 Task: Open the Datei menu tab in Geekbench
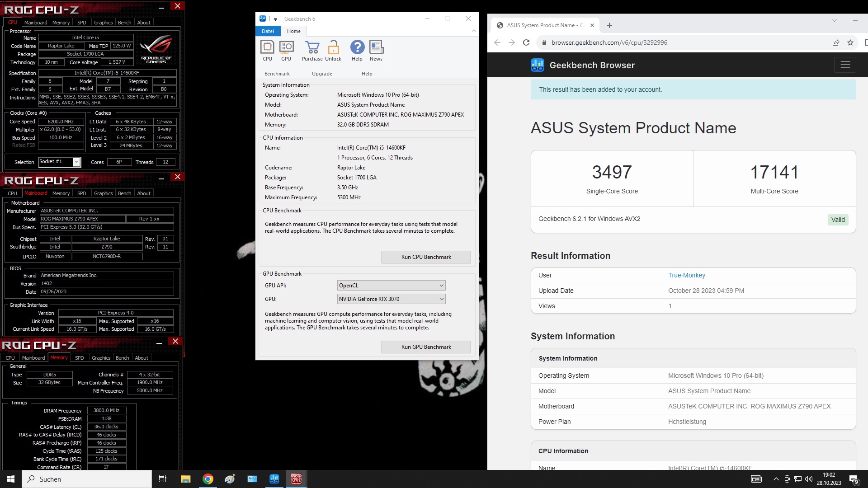click(268, 31)
